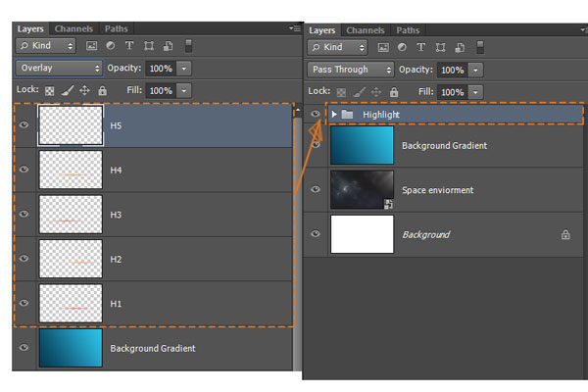This screenshot has width=588, height=392.
Task: Click Opacity value field in right panel
Action: pos(453,71)
